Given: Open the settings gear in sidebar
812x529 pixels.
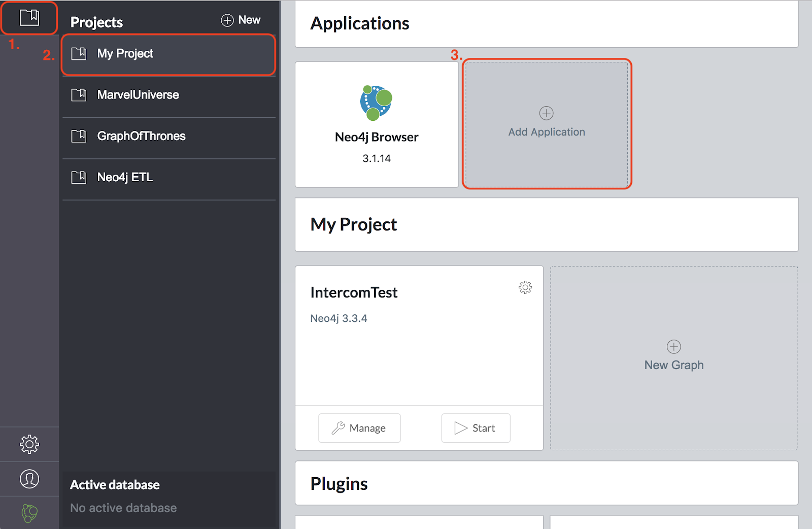Looking at the screenshot, I should coord(29,444).
